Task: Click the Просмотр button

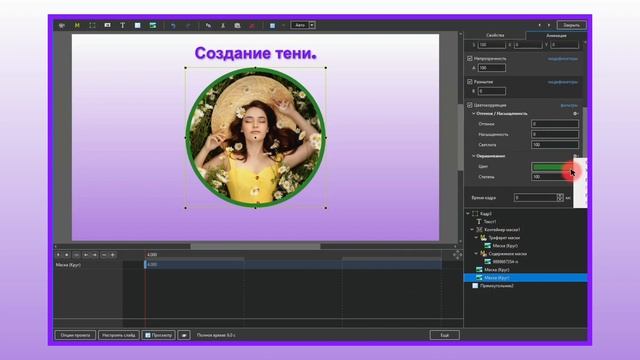Action: pos(159,335)
